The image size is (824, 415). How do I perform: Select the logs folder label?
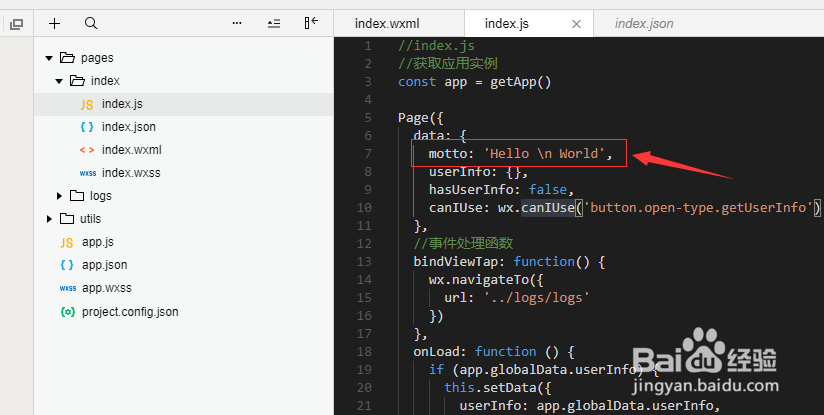[x=100, y=196]
